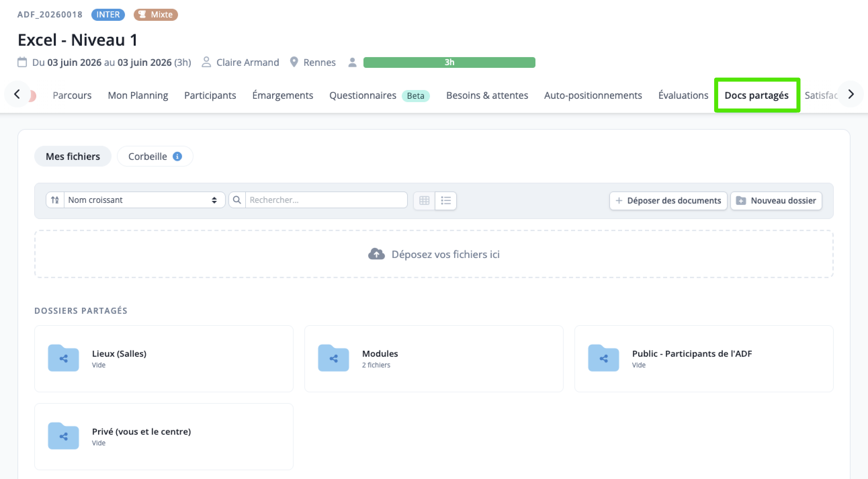This screenshot has height=479, width=868.
Task: Open the Mon Planning tab
Action: pyautogui.click(x=138, y=95)
